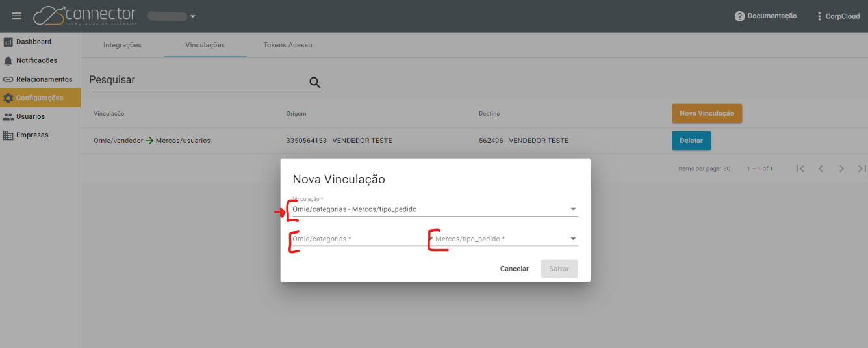Click the Empresas building icon

click(x=8, y=135)
